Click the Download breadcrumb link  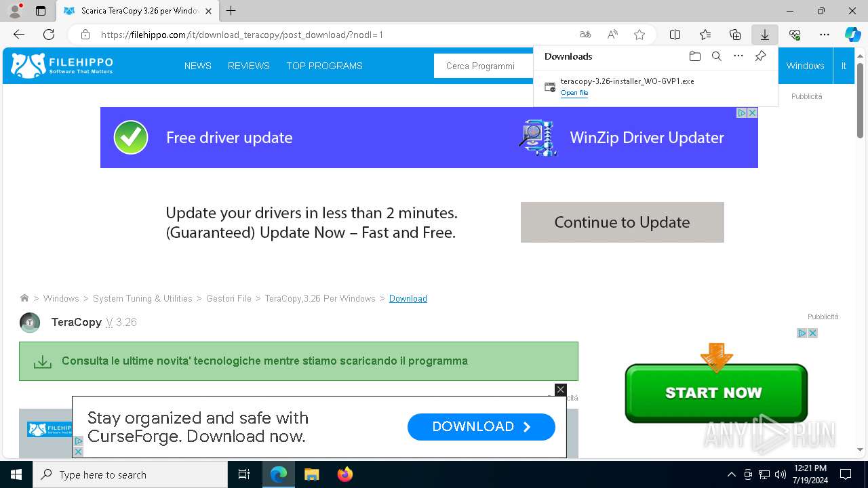pyautogui.click(x=408, y=298)
